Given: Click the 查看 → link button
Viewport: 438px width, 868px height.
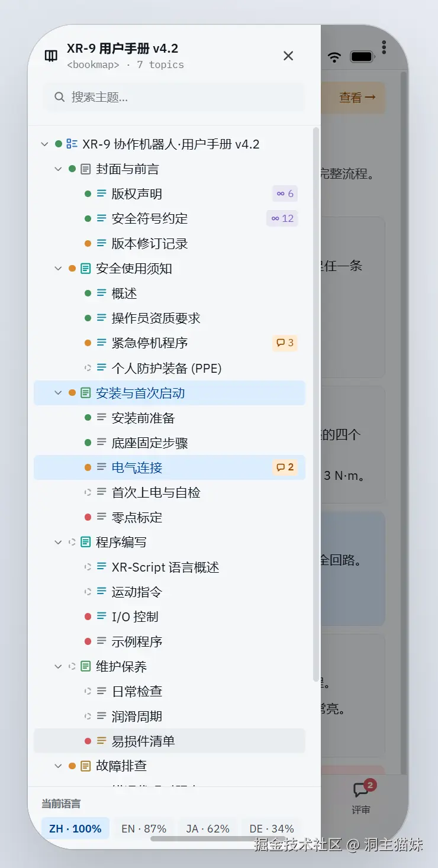Looking at the screenshot, I should tap(357, 98).
